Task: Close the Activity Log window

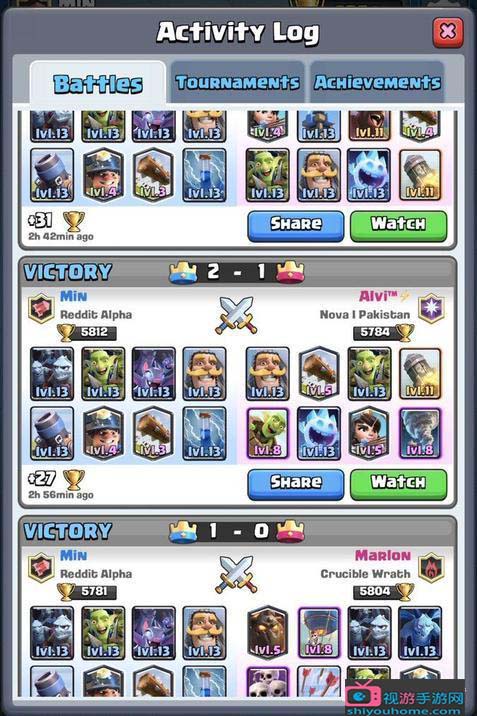Action: click(x=447, y=32)
